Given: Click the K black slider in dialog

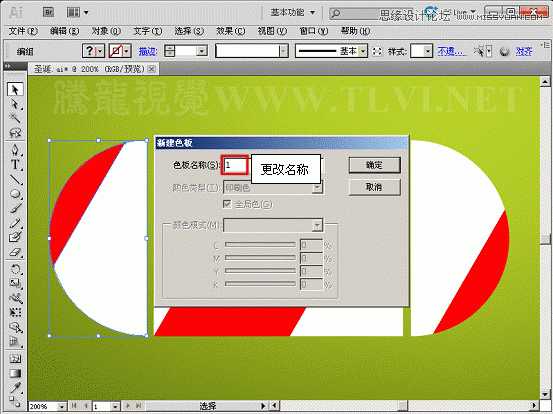Looking at the screenshot, I should 260,284.
